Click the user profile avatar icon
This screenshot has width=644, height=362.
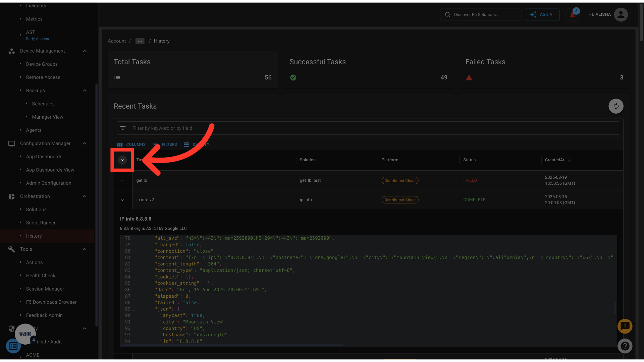(621, 15)
